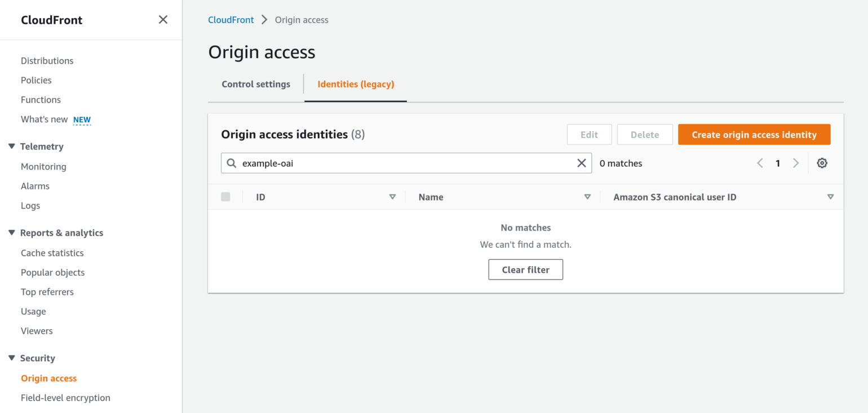Open Functions in the sidebar
Screen dimensions: 868x413
(41, 100)
